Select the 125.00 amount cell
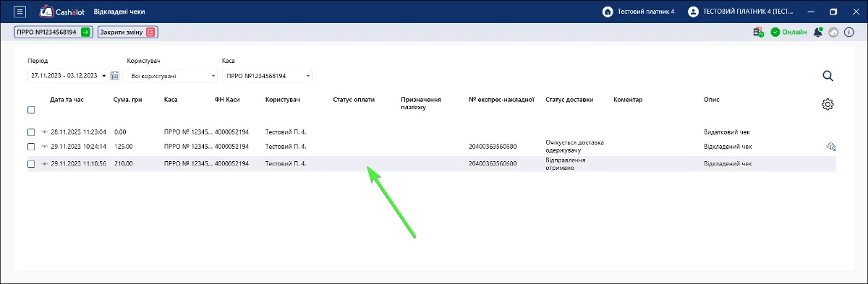 [x=124, y=146]
